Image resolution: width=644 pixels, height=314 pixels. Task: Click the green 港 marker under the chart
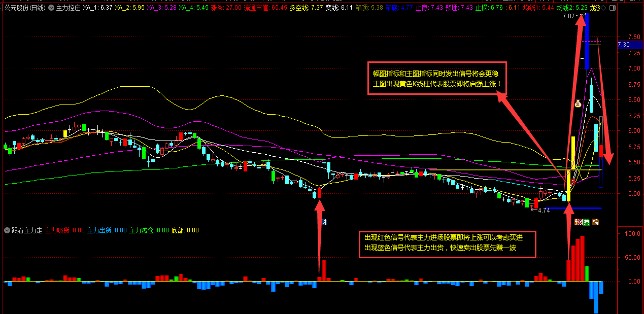click(x=586, y=222)
